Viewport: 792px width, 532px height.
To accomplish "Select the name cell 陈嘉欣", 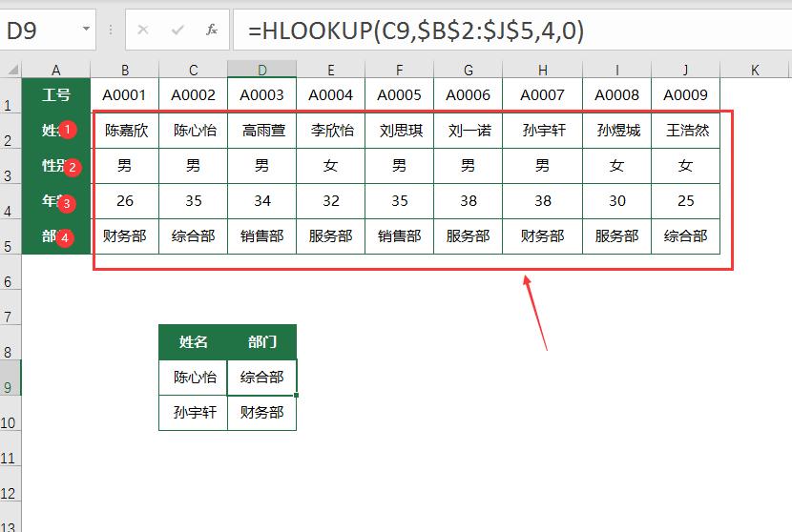I will click(125, 131).
